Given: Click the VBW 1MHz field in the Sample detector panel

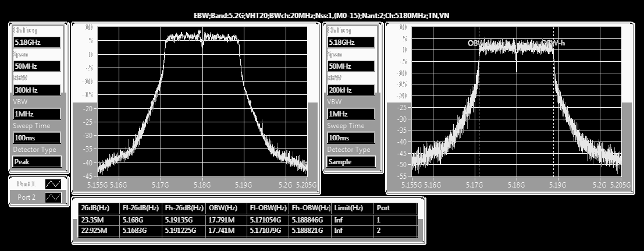Looking at the screenshot, I should point(351,114).
